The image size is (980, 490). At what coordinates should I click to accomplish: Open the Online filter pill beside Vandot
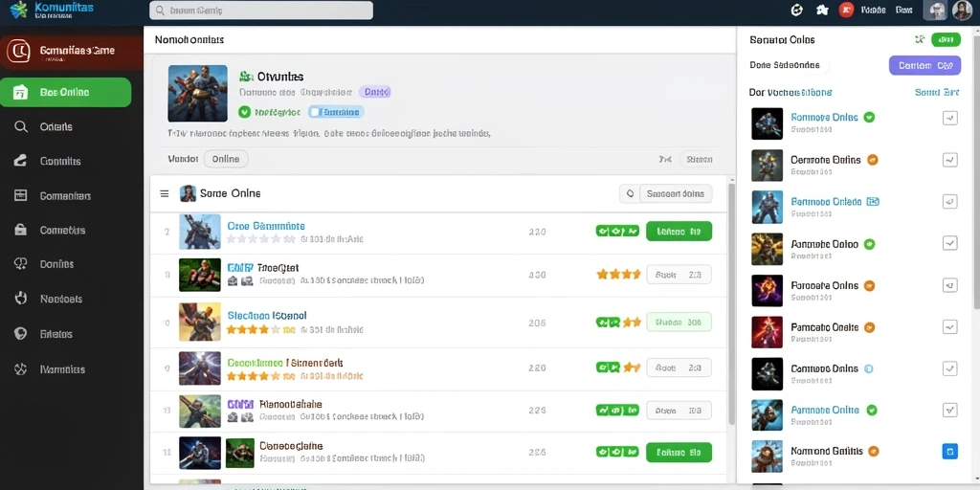click(x=226, y=159)
